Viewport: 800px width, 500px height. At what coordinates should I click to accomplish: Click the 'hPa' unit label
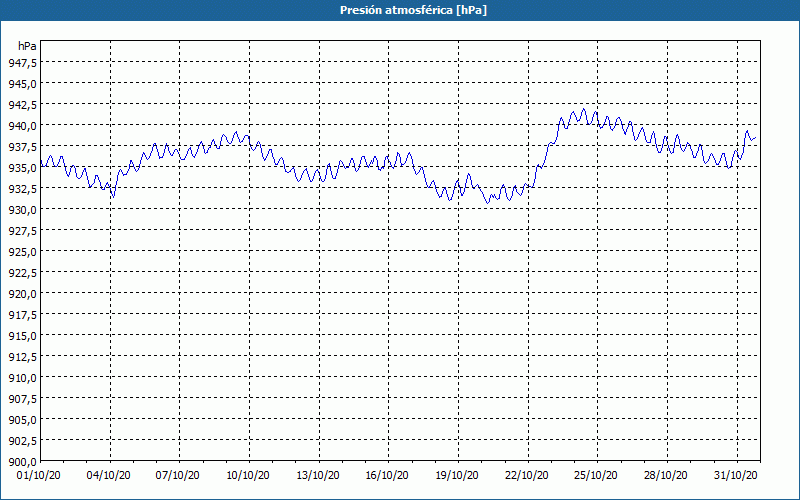tap(27, 46)
